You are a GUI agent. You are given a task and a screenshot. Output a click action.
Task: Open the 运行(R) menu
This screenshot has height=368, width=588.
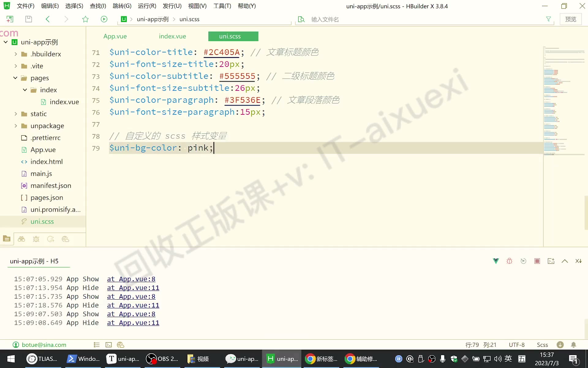point(147,6)
